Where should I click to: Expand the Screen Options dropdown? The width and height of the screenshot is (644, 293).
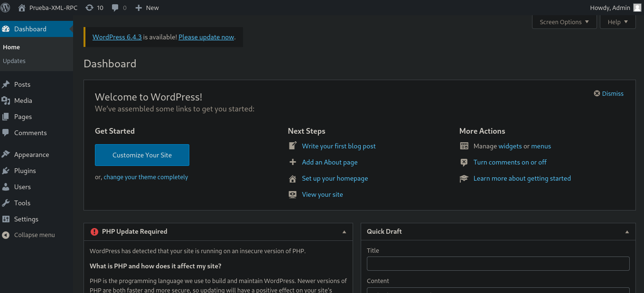click(564, 22)
